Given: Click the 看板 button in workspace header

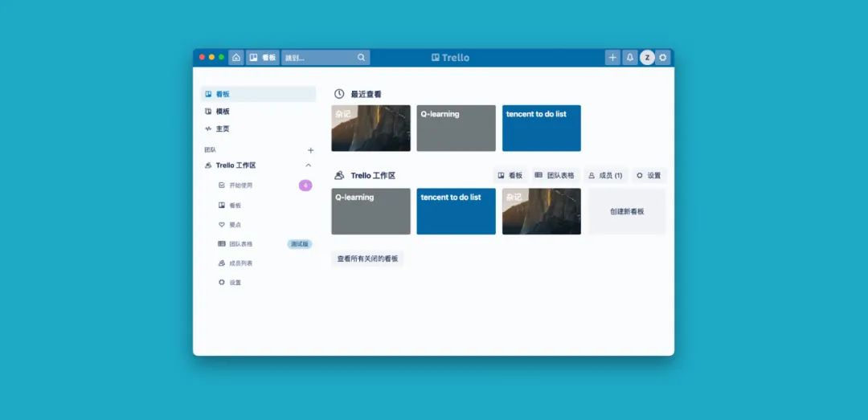Looking at the screenshot, I should point(510,175).
